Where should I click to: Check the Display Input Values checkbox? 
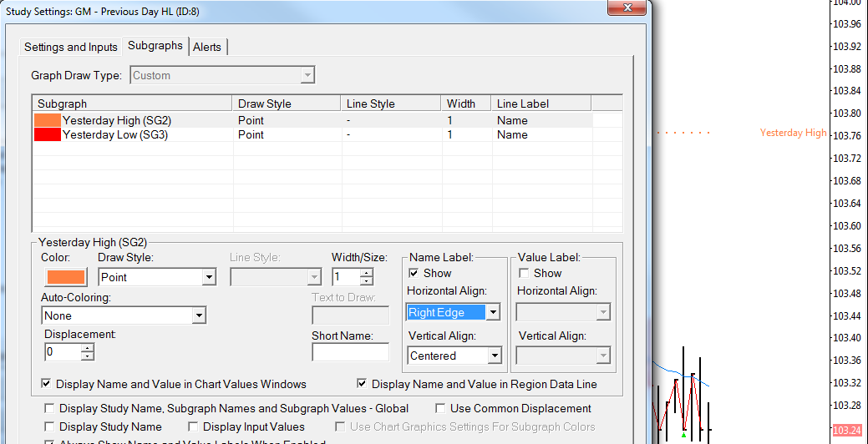point(193,426)
